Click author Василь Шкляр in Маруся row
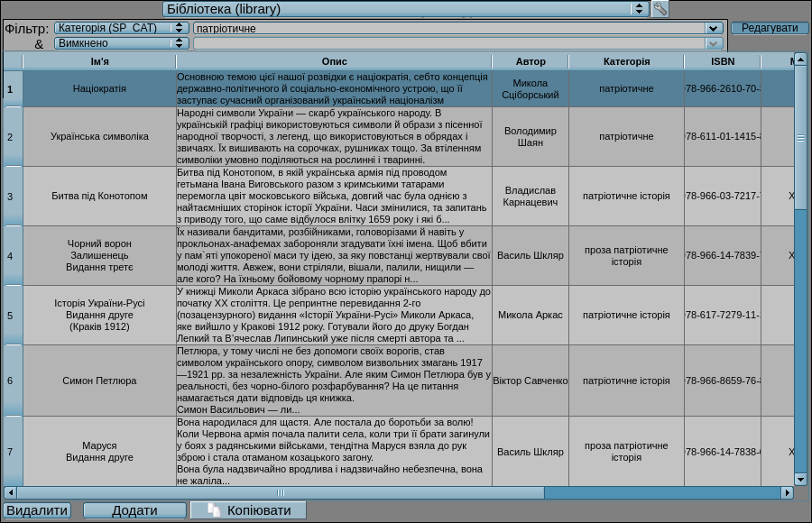 point(531,452)
